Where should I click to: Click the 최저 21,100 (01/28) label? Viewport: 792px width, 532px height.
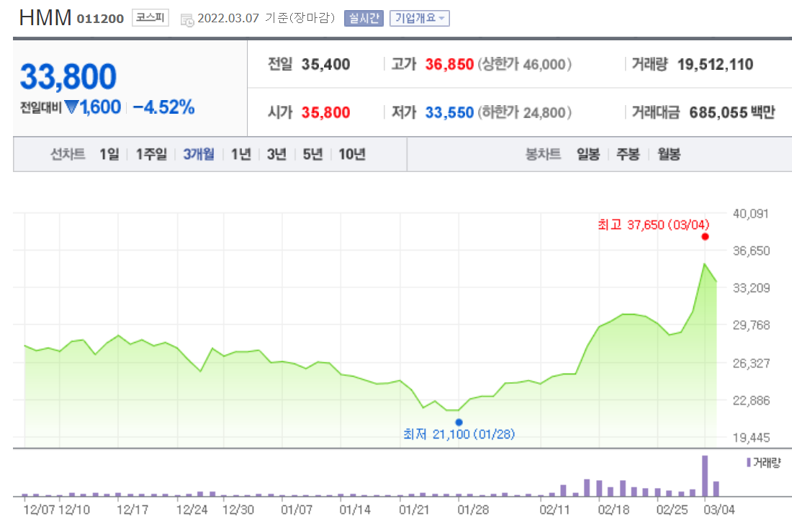(x=459, y=434)
